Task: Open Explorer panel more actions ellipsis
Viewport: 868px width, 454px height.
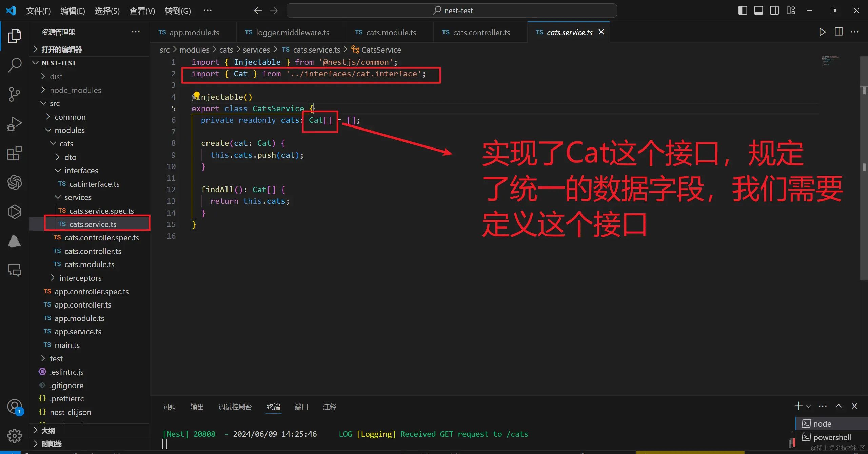Action: (136, 32)
